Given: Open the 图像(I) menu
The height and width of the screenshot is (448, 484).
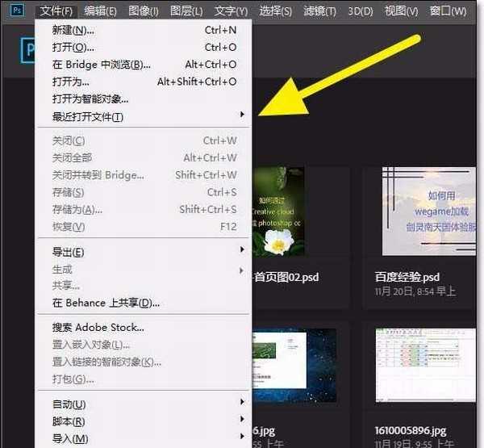Looking at the screenshot, I should point(144,11).
